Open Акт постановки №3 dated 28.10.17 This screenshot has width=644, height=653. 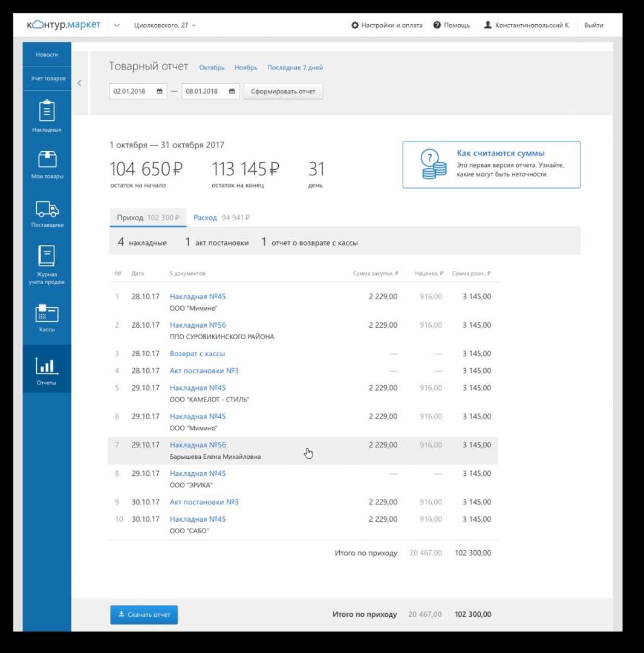click(x=204, y=371)
